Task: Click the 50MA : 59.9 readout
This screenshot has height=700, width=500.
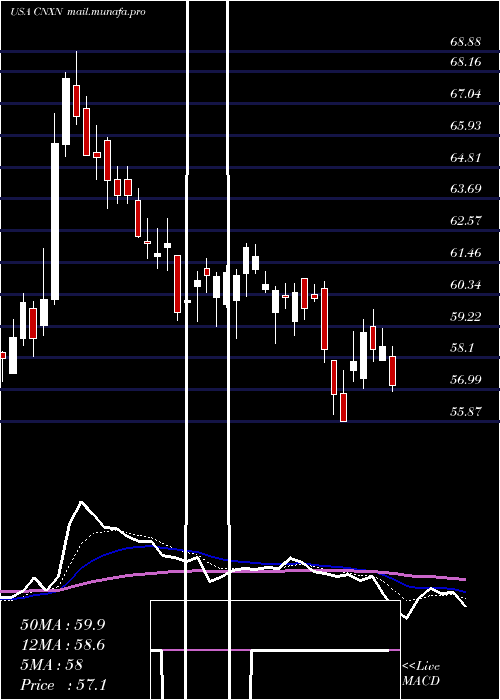Action: coord(63,625)
